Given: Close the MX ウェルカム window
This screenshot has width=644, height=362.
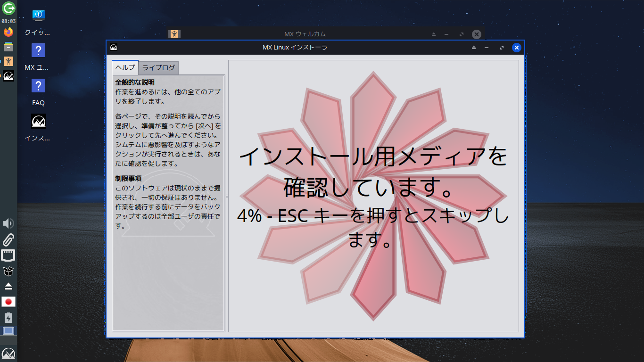Looking at the screenshot, I should tap(477, 34).
